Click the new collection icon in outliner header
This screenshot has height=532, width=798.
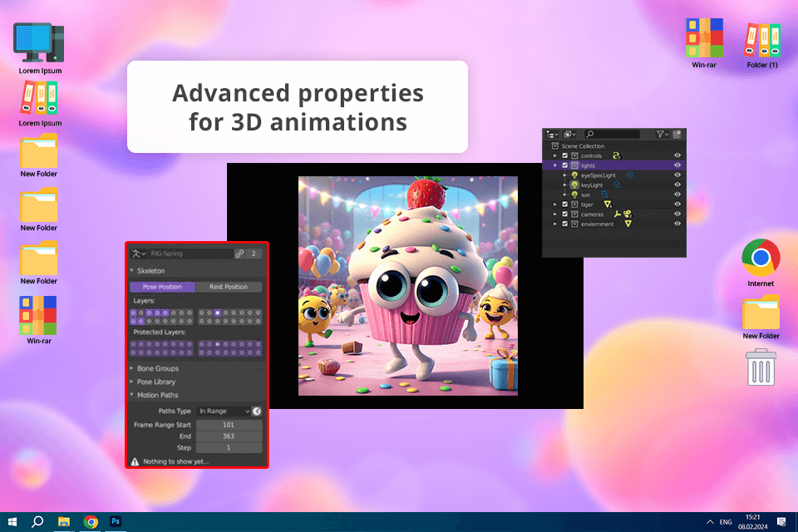point(677,134)
